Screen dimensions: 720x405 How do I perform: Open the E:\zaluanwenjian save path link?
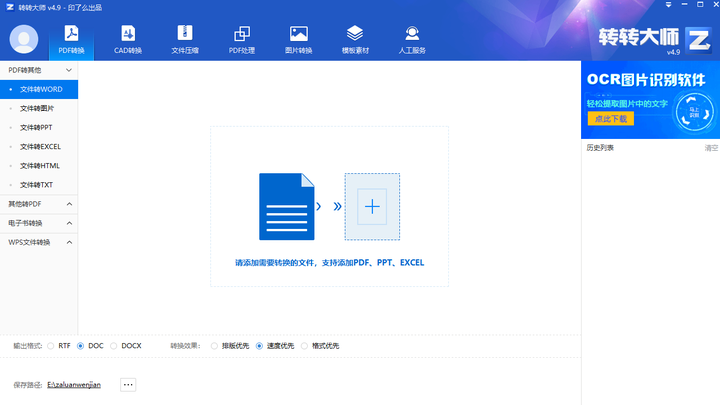[74, 385]
